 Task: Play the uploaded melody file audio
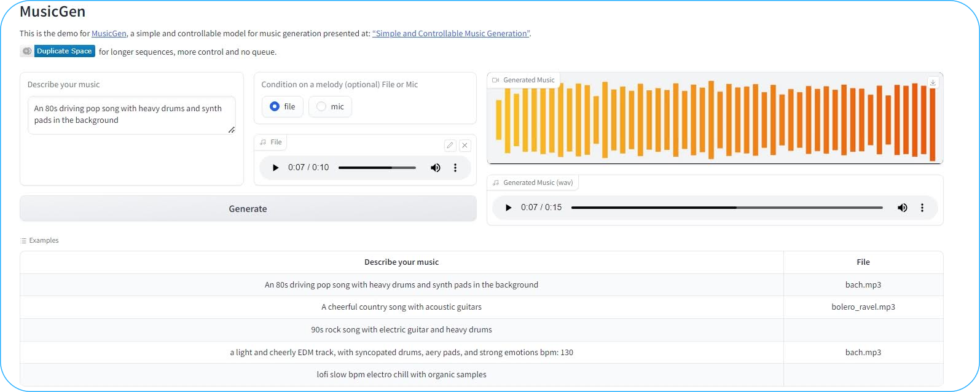coord(275,168)
